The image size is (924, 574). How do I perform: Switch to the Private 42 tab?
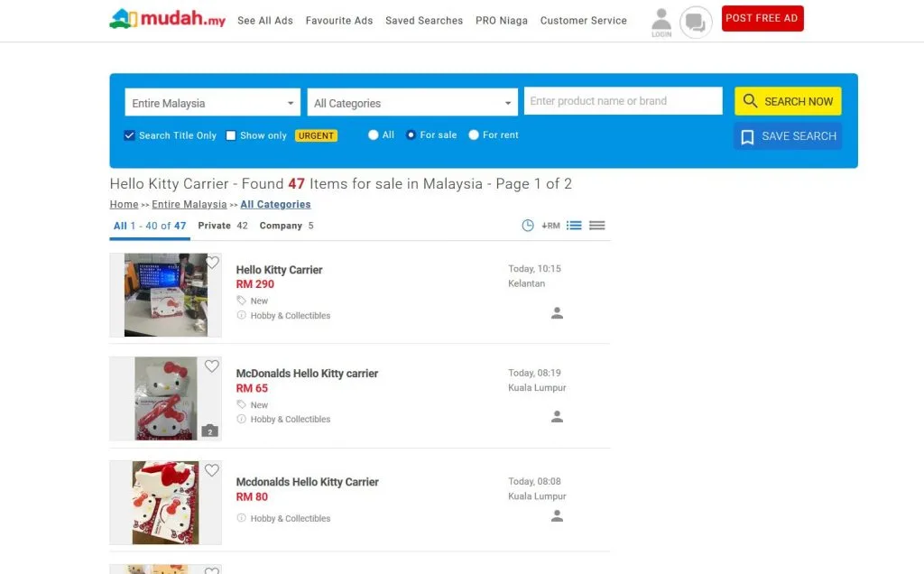tap(223, 226)
